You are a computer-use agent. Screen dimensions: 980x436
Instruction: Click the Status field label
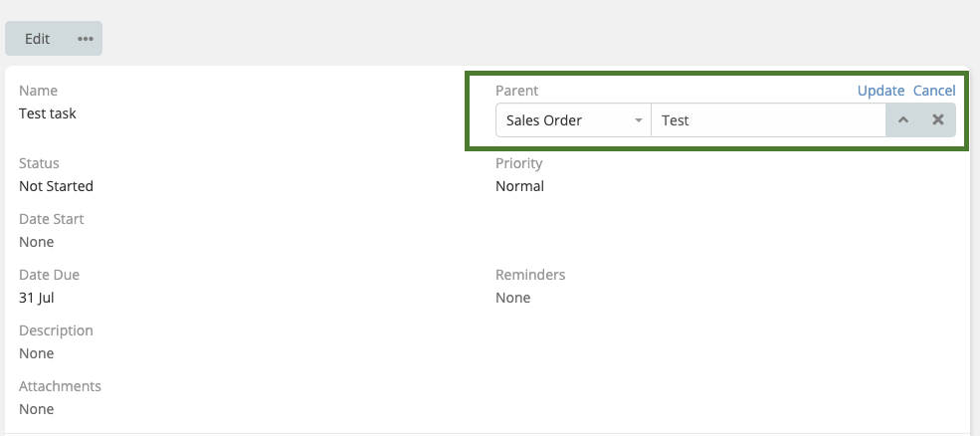(x=39, y=163)
